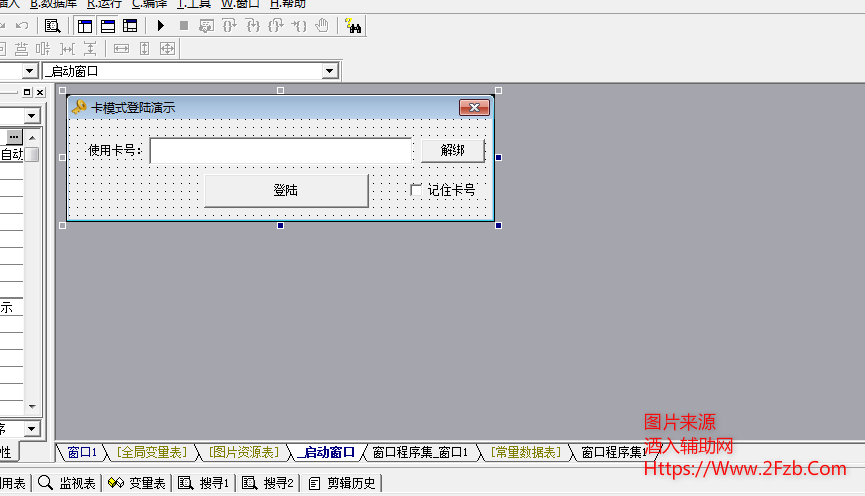
Task: Switch to the 全局变量表 tab
Action: 152,453
